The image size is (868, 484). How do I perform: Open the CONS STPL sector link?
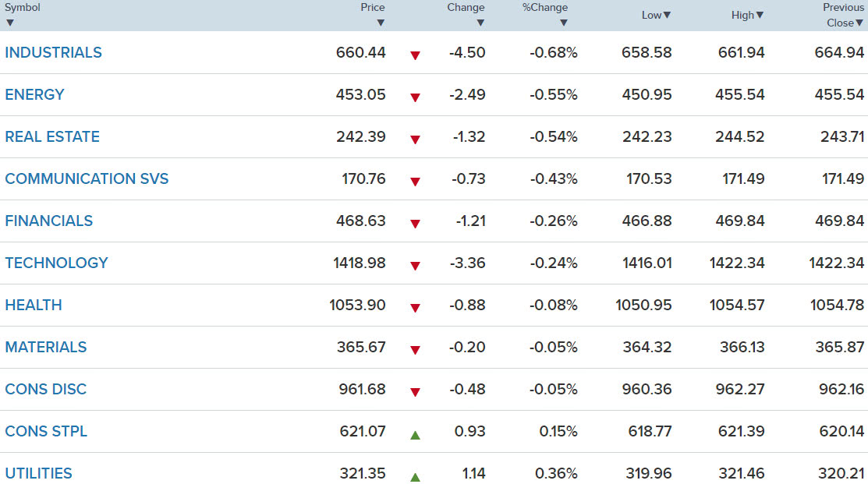click(46, 431)
